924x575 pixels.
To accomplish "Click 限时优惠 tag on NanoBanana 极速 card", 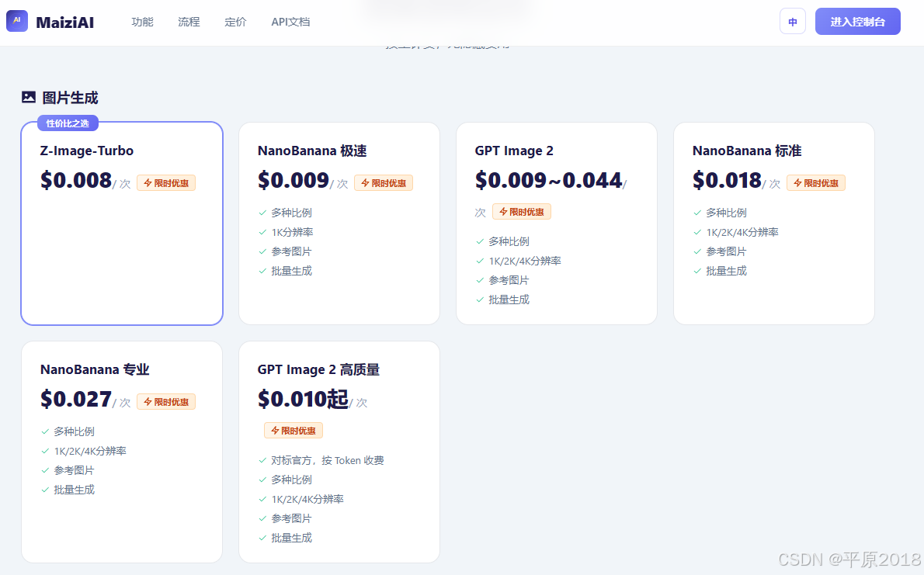I will point(384,183).
